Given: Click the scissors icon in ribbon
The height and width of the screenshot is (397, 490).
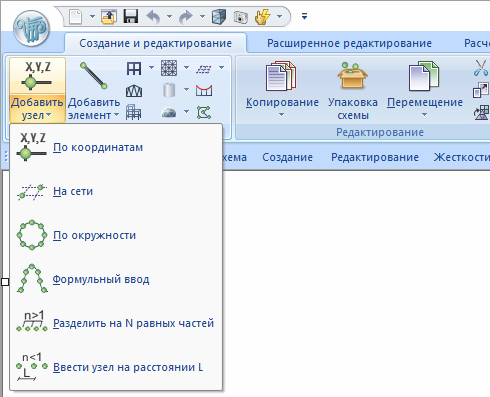Looking at the screenshot, I should coord(481,68).
